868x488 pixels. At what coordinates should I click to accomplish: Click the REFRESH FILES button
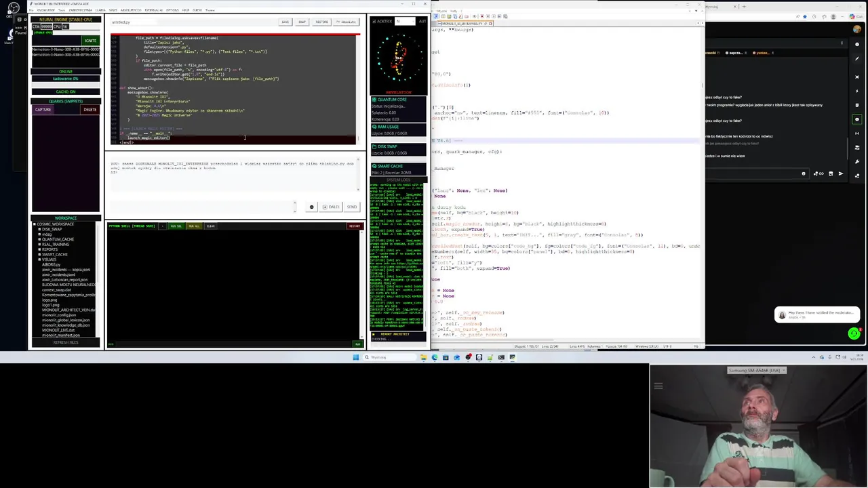pos(66,342)
